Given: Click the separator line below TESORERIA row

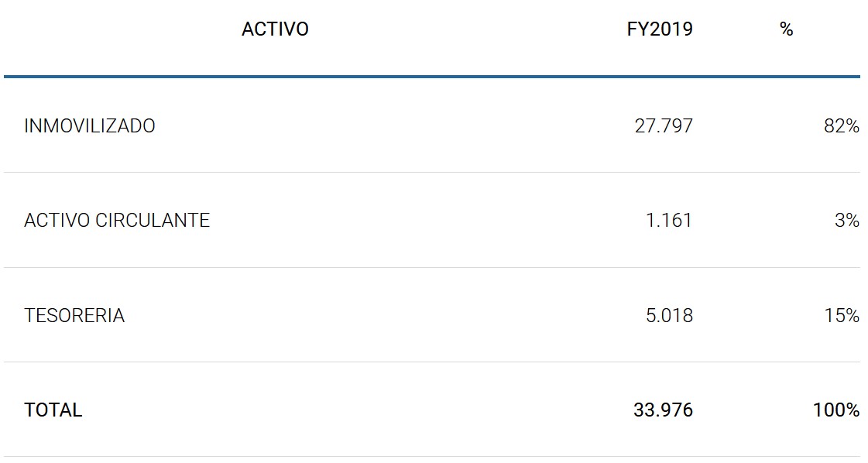Looking at the screenshot, I should pos(432,362).
